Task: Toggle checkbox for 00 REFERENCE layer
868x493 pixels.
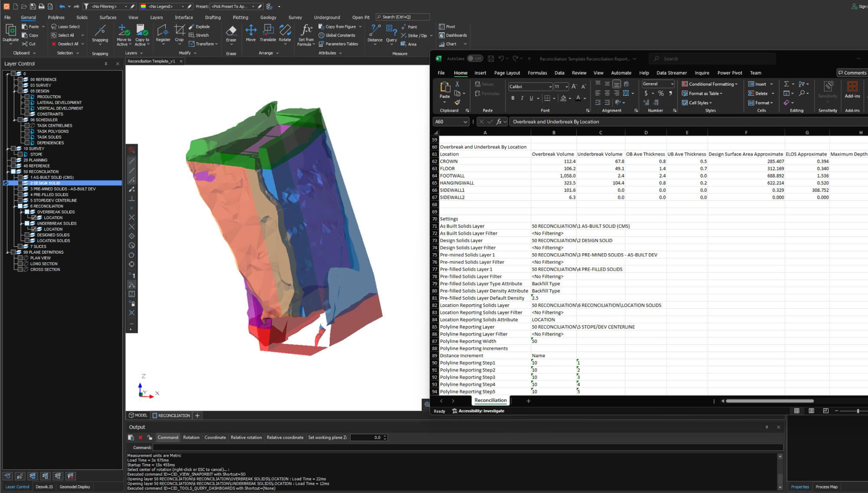Action: (x=20, y=79)
